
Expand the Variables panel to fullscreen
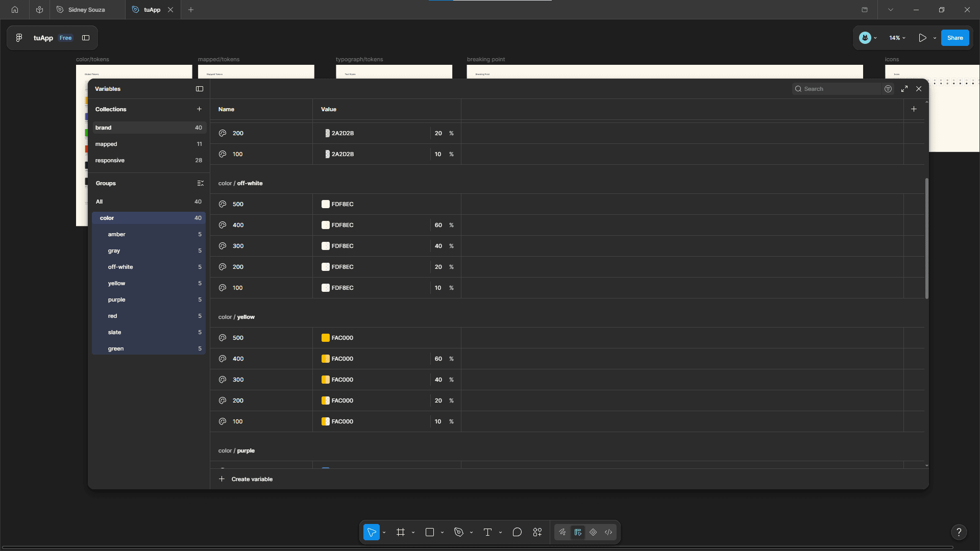pos(904,89)
